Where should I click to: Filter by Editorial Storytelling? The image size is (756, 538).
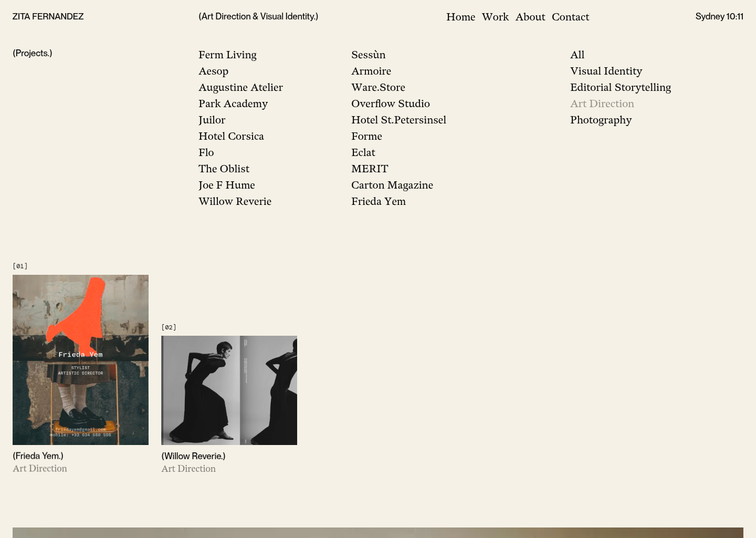(620, 87)
